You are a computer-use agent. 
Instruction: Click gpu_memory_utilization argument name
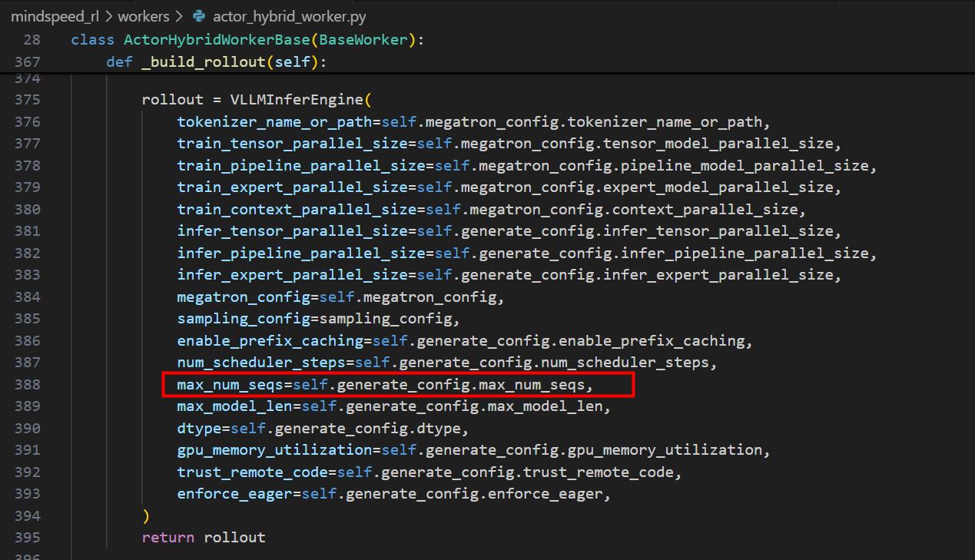point(275,450)
